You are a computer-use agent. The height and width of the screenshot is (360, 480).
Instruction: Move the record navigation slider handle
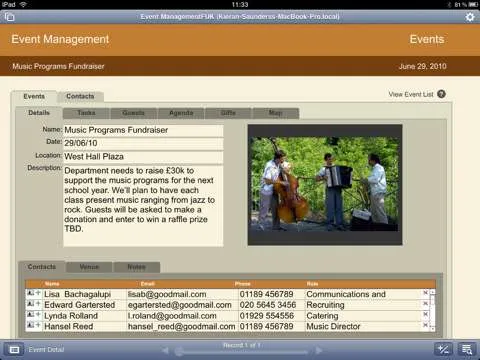pyautogui.click(x=179, y=351)
